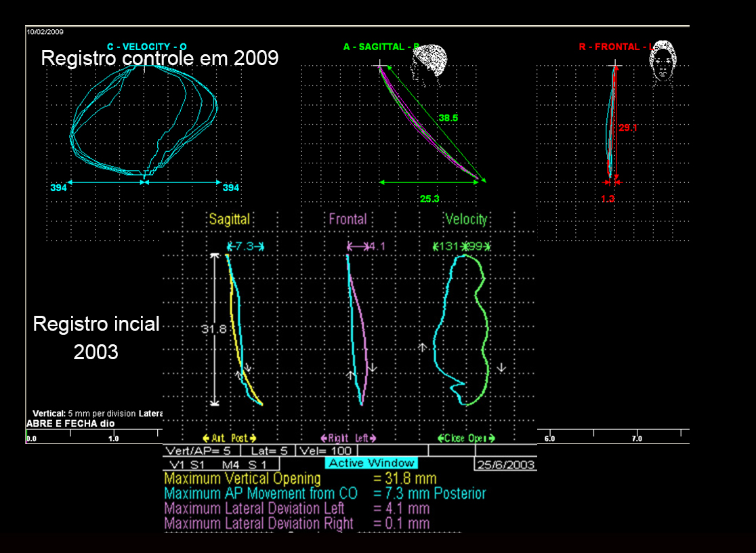
Task: Select the C - VELOCITY - O graph title
Action: [146, 46]
